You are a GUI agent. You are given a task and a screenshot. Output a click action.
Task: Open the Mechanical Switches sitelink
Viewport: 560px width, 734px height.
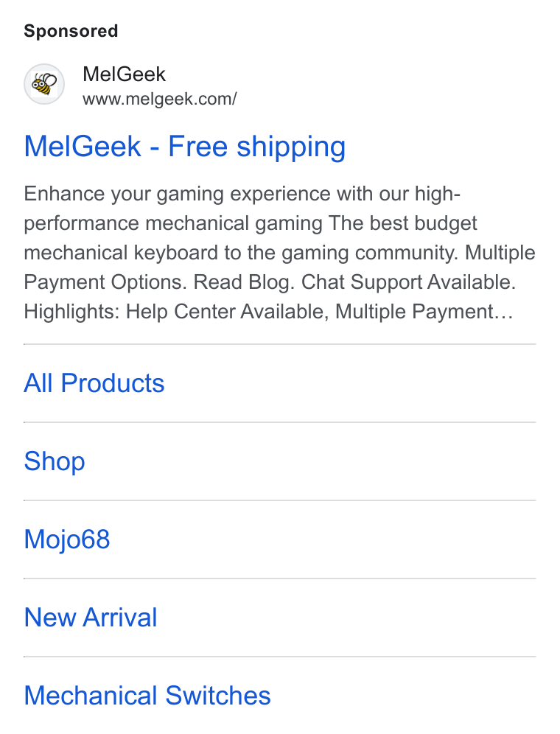tap(147, 695)
